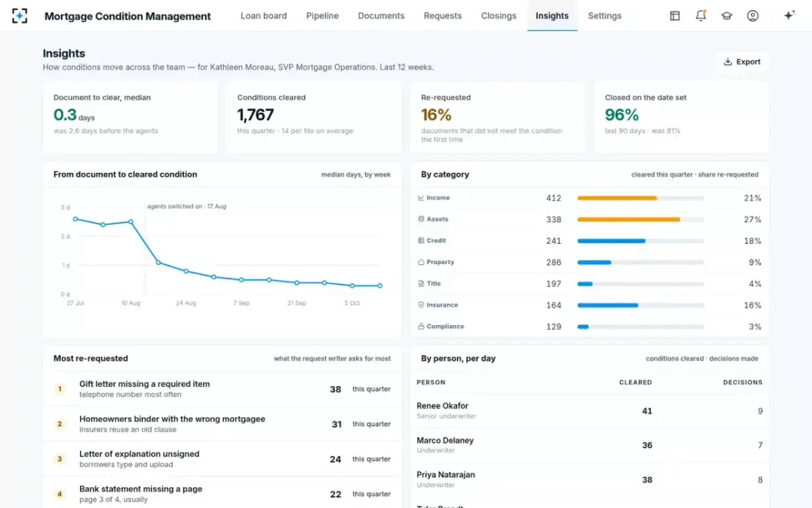This screenshot has height=508, width=812.
Task: Switch to the Closings tab
Action: [x=499, y=16]
